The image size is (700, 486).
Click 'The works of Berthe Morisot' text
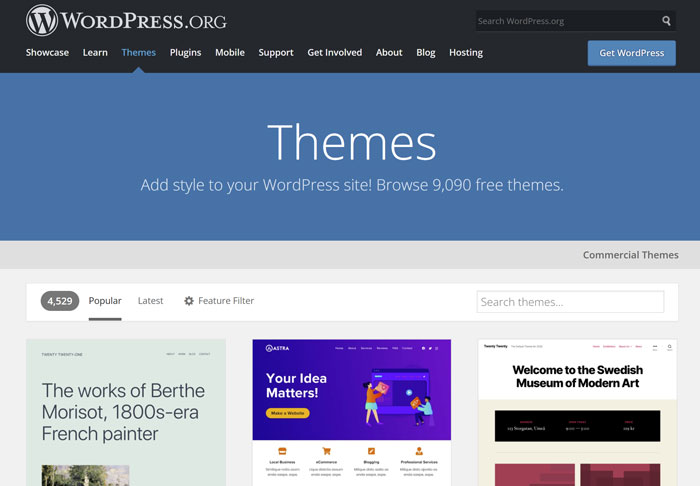pyautogui.click(x=123, y=412)
